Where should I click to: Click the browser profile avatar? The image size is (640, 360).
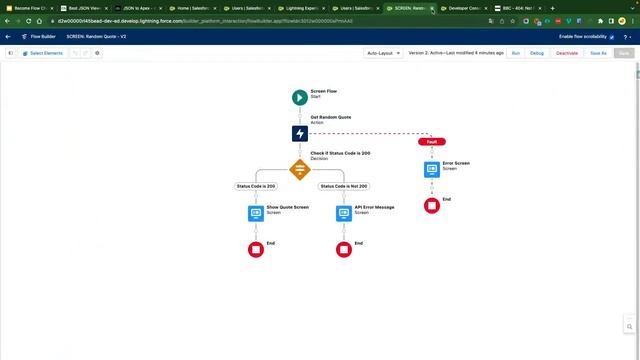pyautogui.click(x=622, y=21)
